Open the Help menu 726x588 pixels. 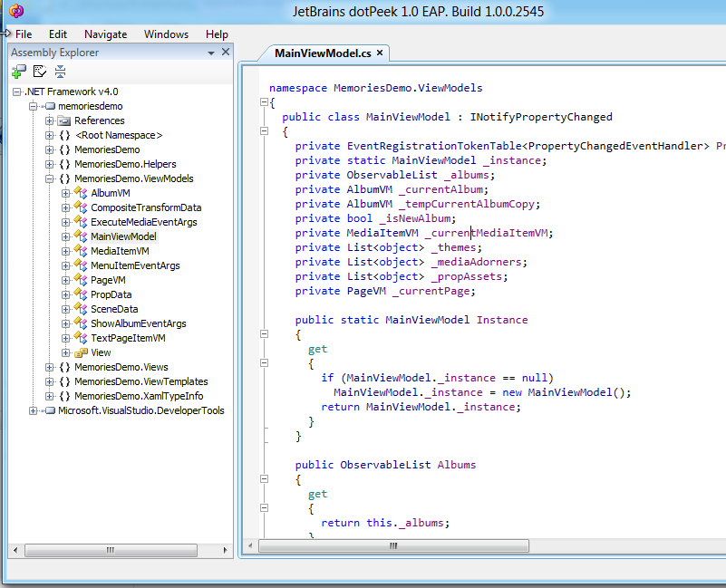tap(217, 34)
